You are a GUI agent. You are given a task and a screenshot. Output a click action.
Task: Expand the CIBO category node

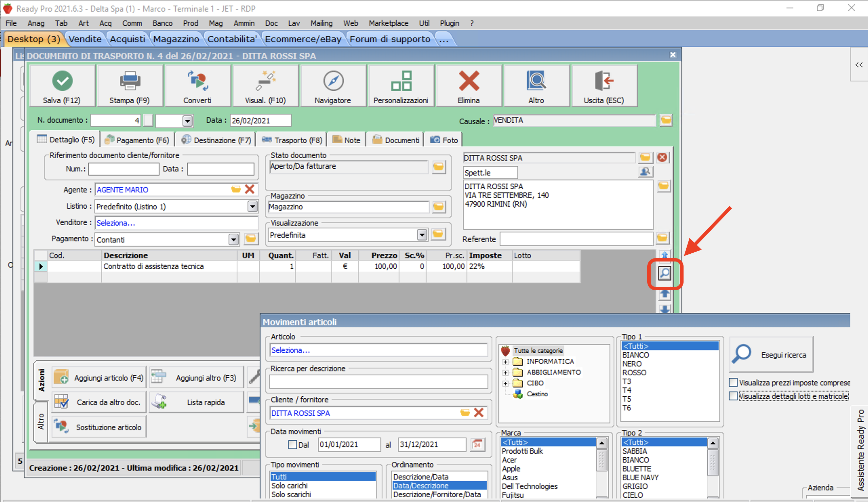(505, 383)
